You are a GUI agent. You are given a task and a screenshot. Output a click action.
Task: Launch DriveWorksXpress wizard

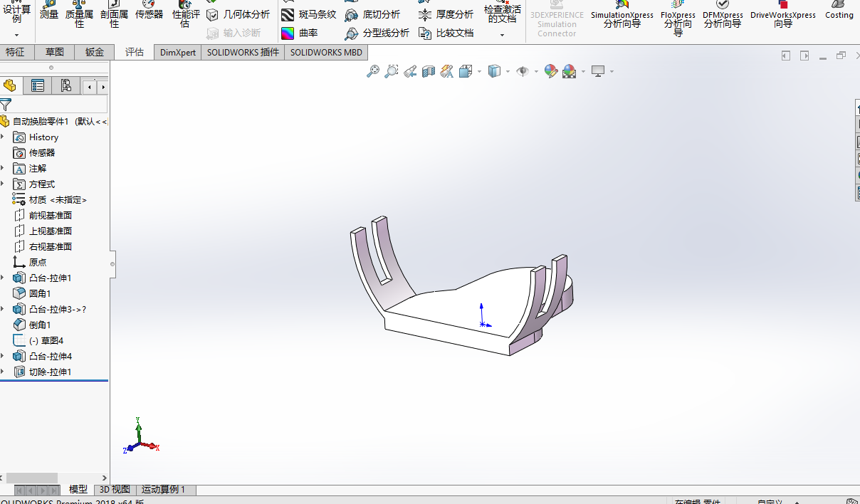point(783,14)
